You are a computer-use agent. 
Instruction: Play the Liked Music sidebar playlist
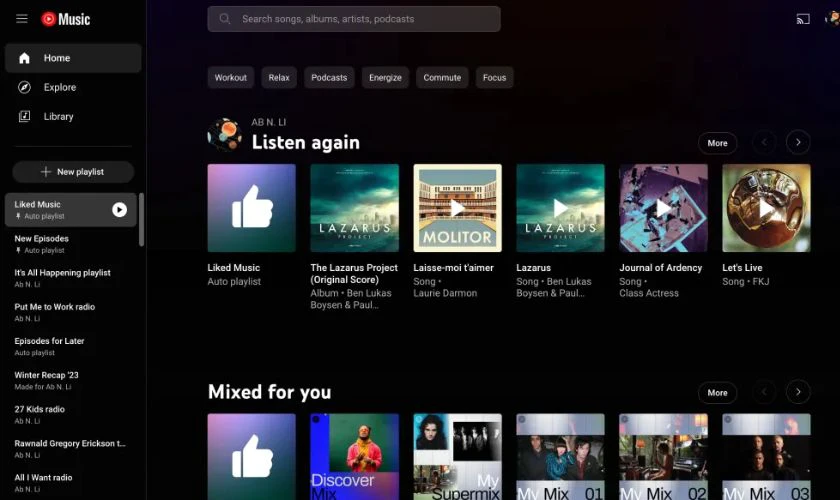(x=119, y=210)
